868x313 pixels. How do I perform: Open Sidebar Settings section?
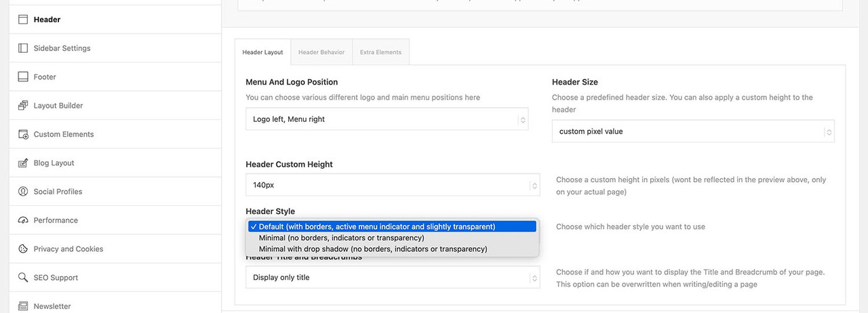click(x=115, y=48)
